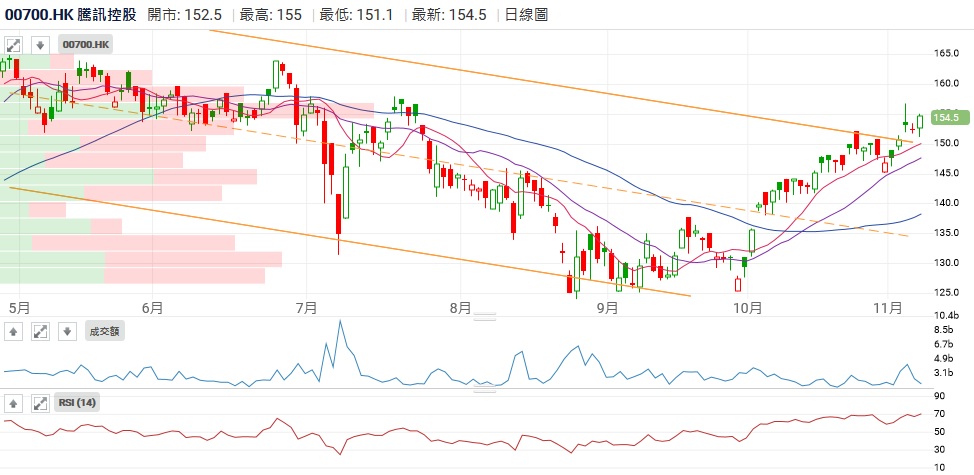
Task: Click the 7月 date axis label
Action: point(307,308)
